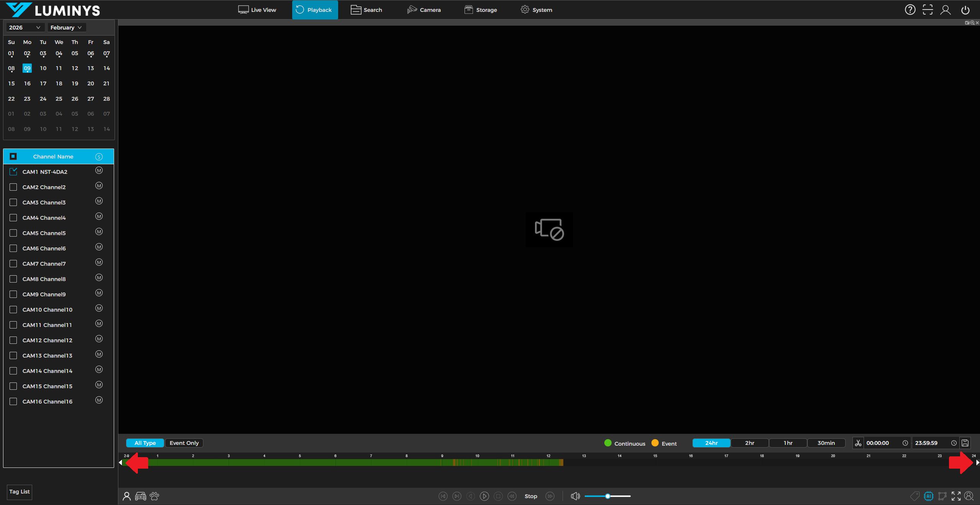
Task: Click the pet detection paw icon
Action: (x=154, y=496)
